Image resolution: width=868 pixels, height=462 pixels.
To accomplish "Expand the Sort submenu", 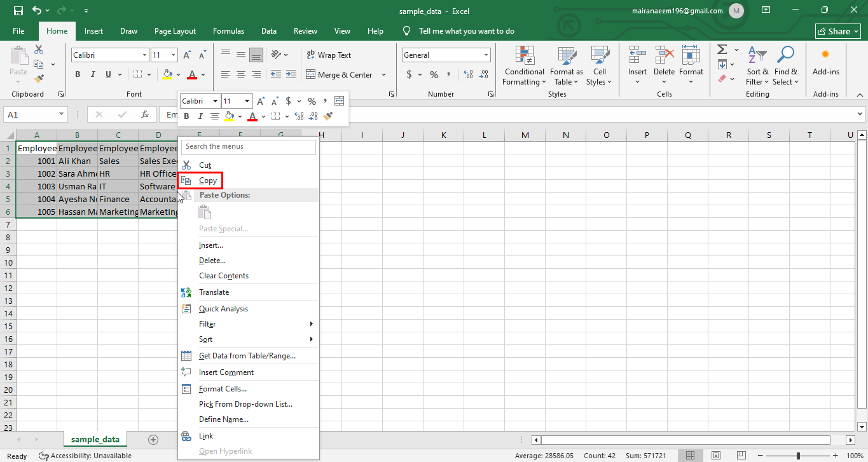I will tap(248, 339).
